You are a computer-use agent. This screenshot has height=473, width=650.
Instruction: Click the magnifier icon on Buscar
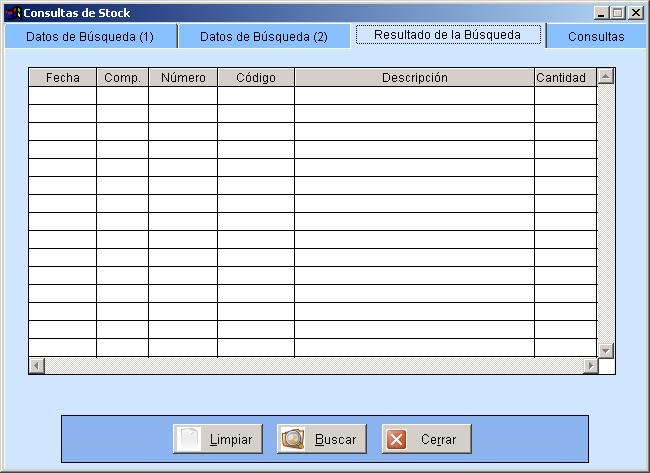tap(294, 439)
